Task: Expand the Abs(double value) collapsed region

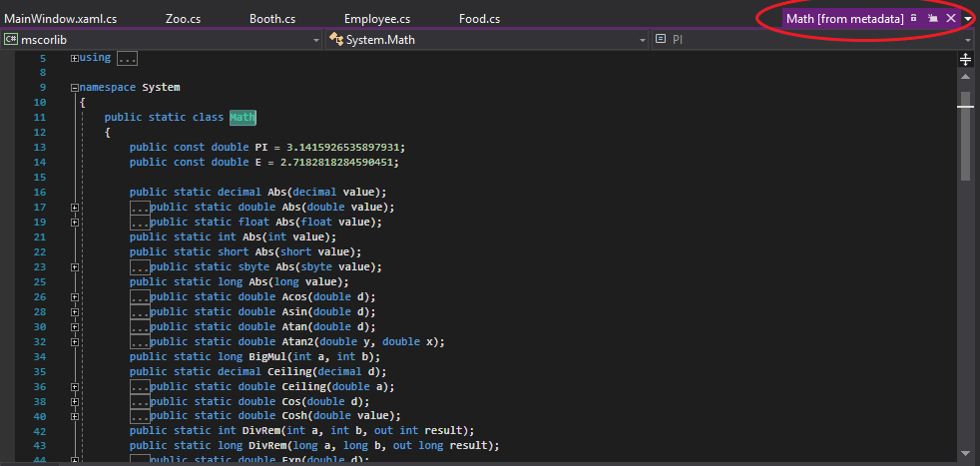Action: (x=76, y=208)
